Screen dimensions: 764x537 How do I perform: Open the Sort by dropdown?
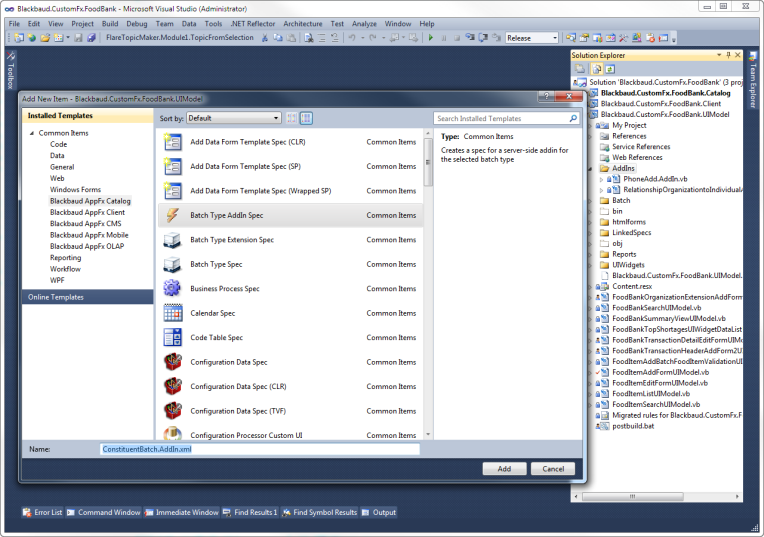[x=234, y=118]
